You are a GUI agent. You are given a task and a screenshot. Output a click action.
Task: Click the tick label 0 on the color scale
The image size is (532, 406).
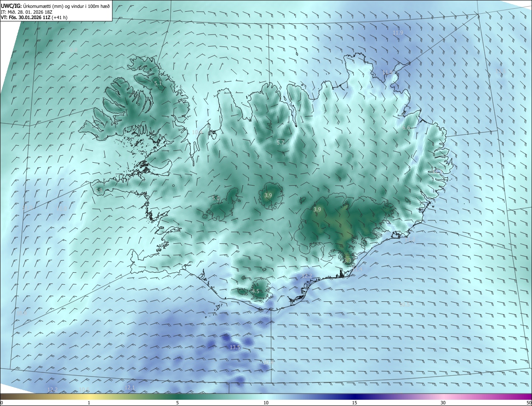2,403
